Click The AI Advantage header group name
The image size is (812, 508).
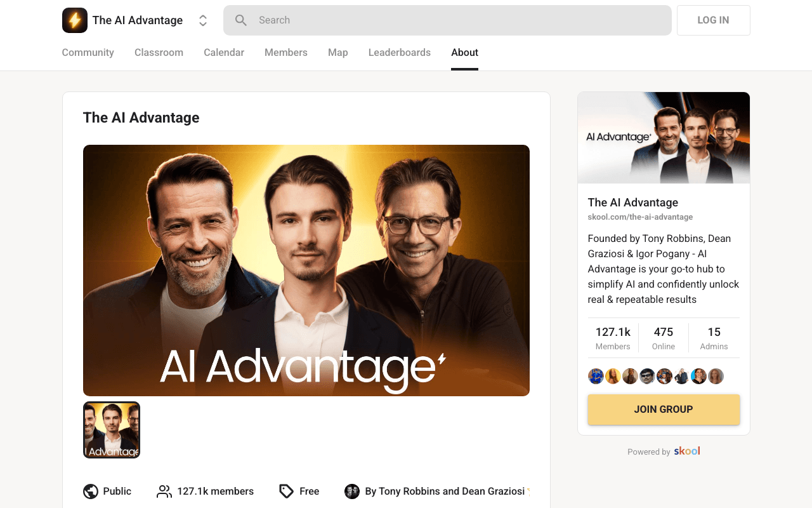point(138,20)
